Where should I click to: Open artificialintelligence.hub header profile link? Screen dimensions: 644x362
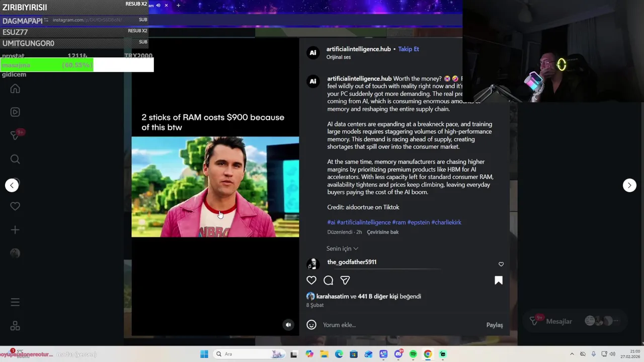[358, 49]
